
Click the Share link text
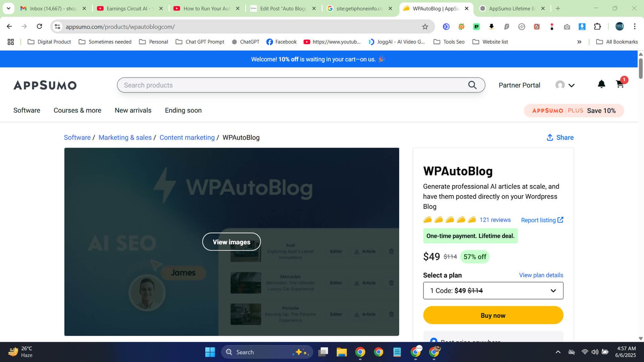(x=565, y=138)
